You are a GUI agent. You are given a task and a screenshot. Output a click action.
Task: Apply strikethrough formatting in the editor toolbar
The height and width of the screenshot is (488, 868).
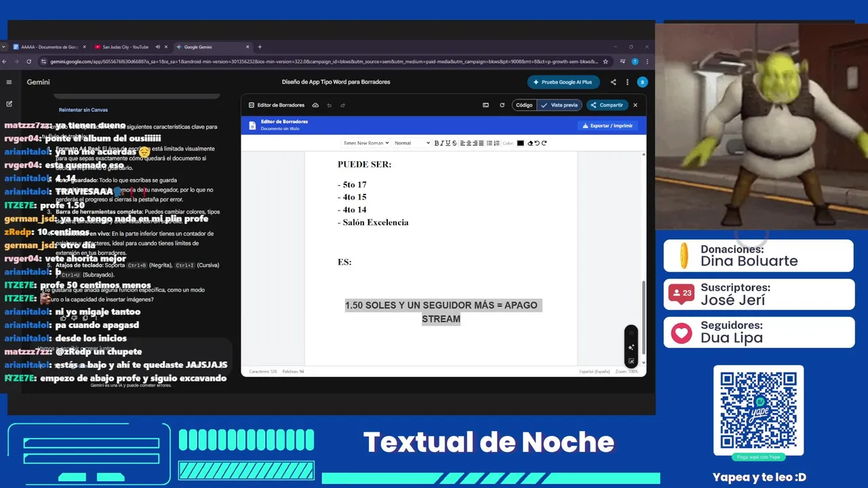[454, 143]
